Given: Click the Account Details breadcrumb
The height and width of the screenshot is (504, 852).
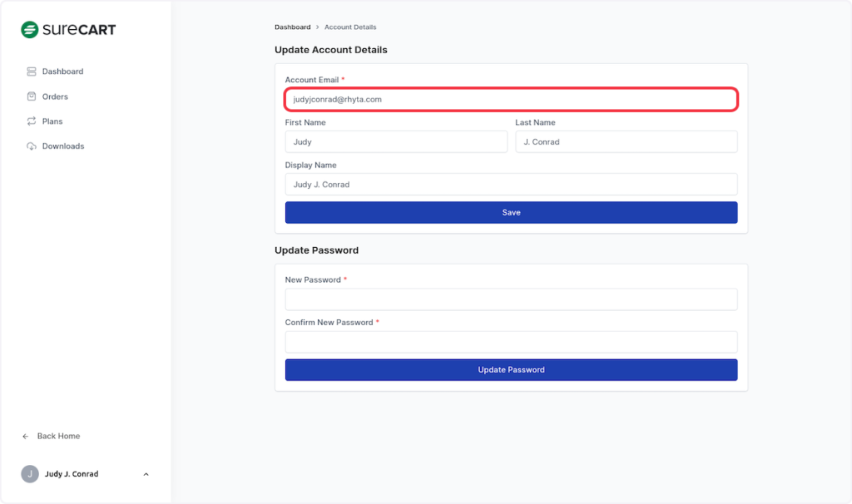Looking at the screenshot, I should coord(350,27).
